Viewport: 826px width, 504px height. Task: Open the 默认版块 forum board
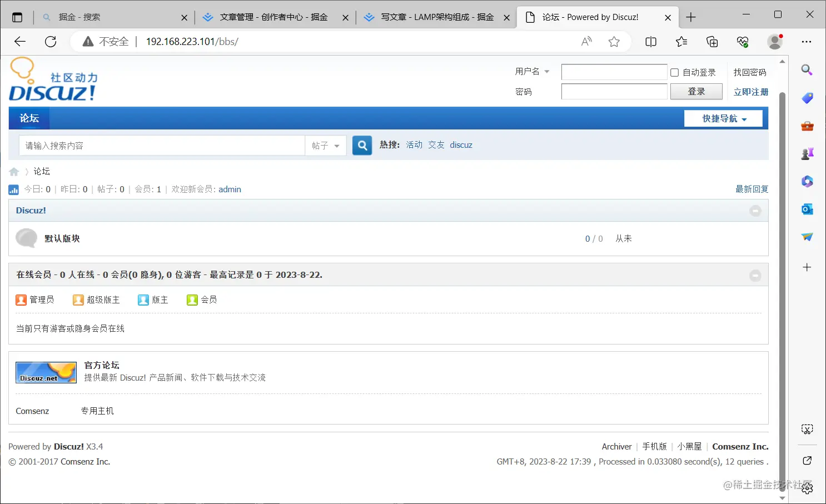(x=62, y=238)
